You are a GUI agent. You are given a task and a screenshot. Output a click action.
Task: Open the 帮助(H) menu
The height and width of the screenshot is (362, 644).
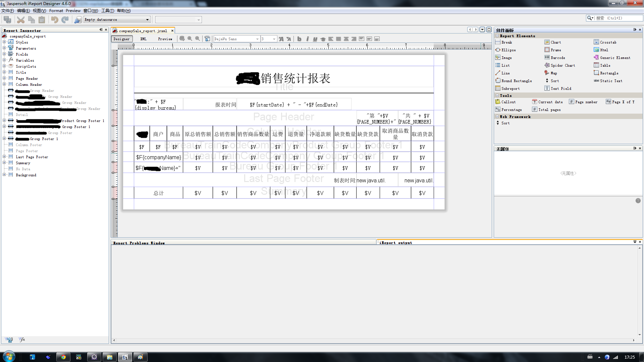pyautogui.click(x=124, y=11)
